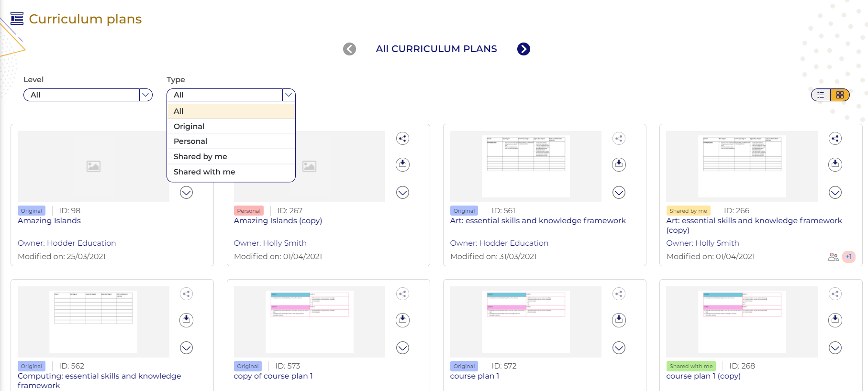Image resolution: width=868 pixels, height=391 pixels.
Task: Go to previous curriculum plans category arrow
Action: click(x=350, y=49)
